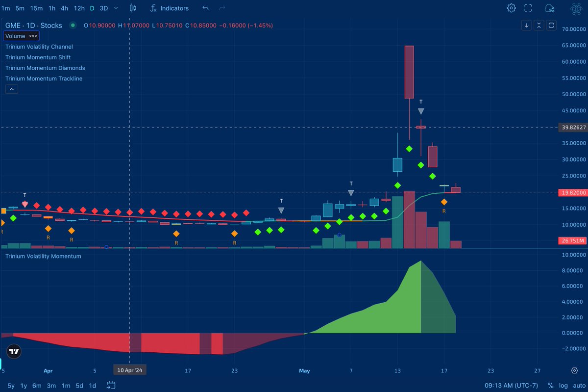This screenshot has height=392, width=588.
Task: Click the TradingView logo
Action: pyautogui.click(x=15, y=351)
